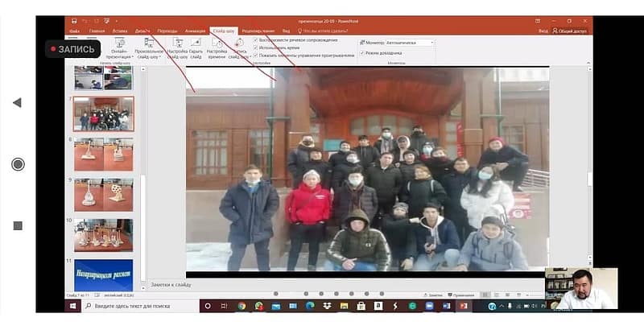
Task: Open the Рецензирование ribbon tab
Action: coord(258,31)
